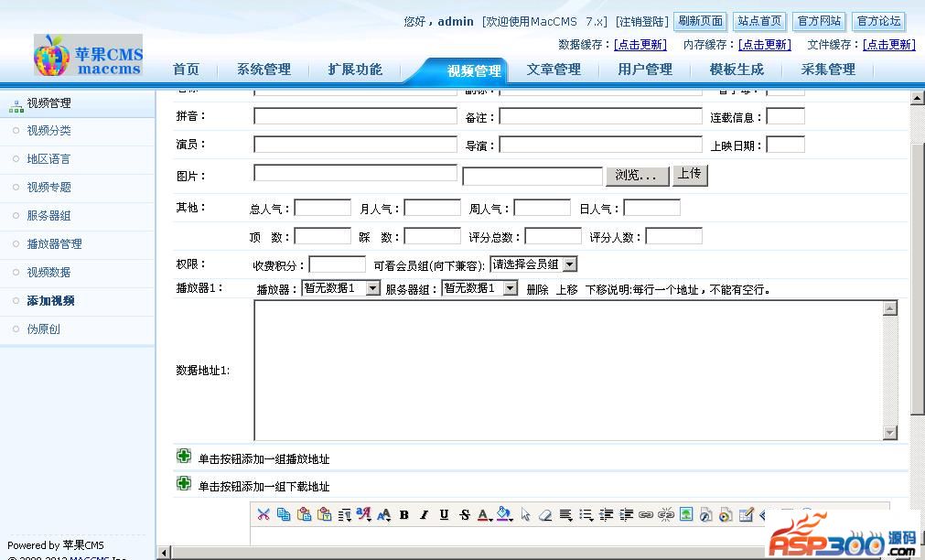This screenshot has height=560, width=925.
Task: Click the Paste icon in editor toolbar
Action: [x=304, y=514]
